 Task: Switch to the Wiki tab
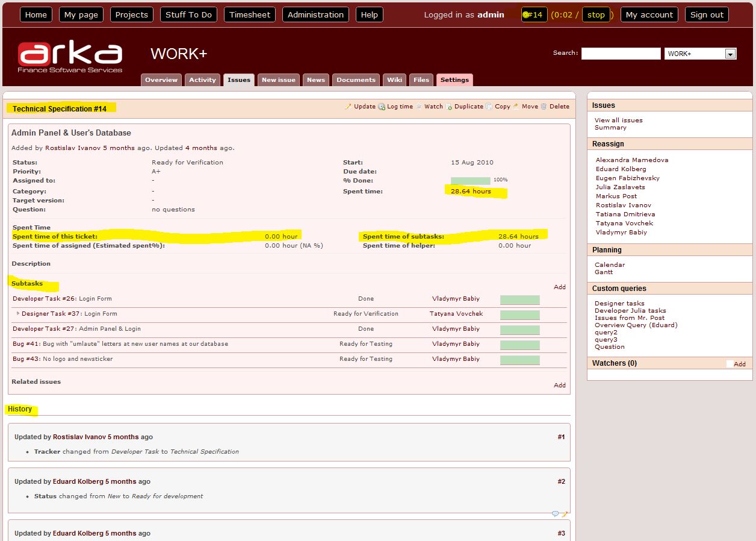click(x=395, y=80)
